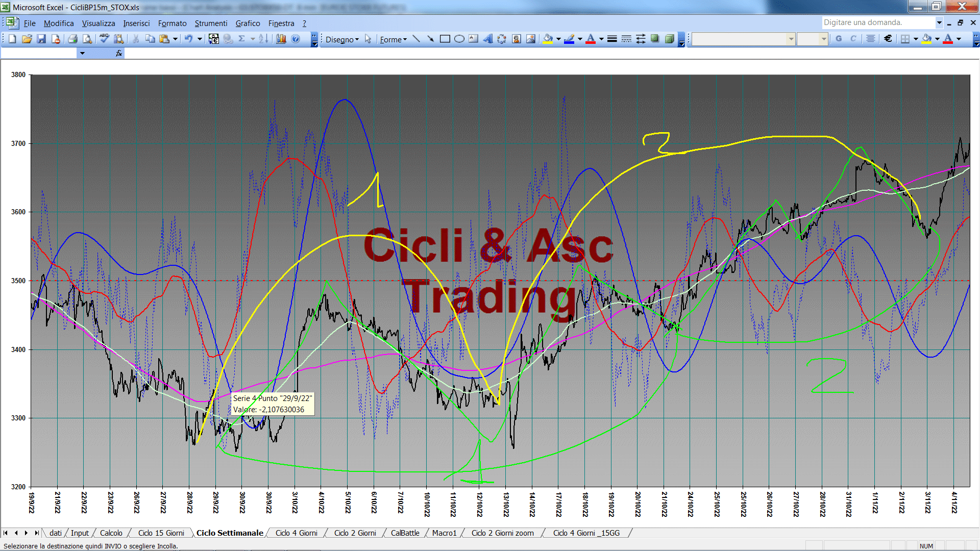Cut selection with scissors icon
The width and height of the screenshot is (980, 551).
(136, 39)
